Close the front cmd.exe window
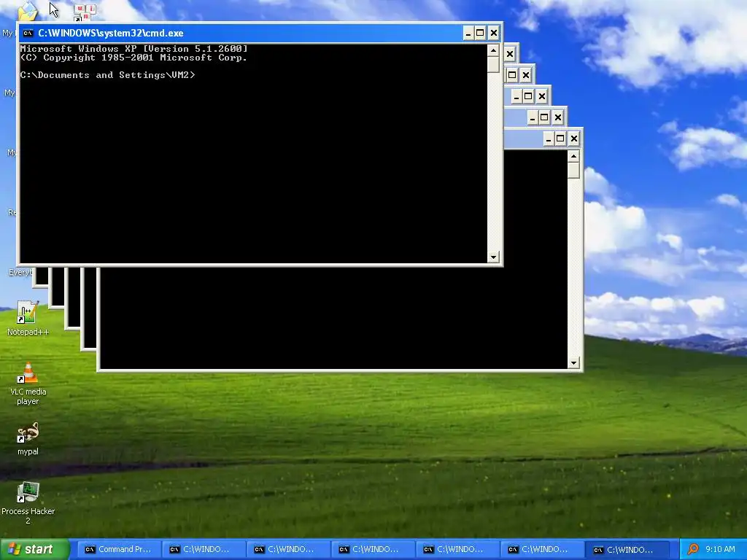The image size is (747, 560). (494, 33)
